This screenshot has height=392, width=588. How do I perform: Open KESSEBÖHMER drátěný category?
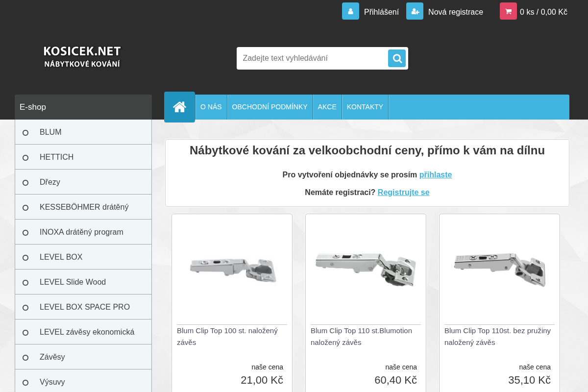click(x=83, y=207)
